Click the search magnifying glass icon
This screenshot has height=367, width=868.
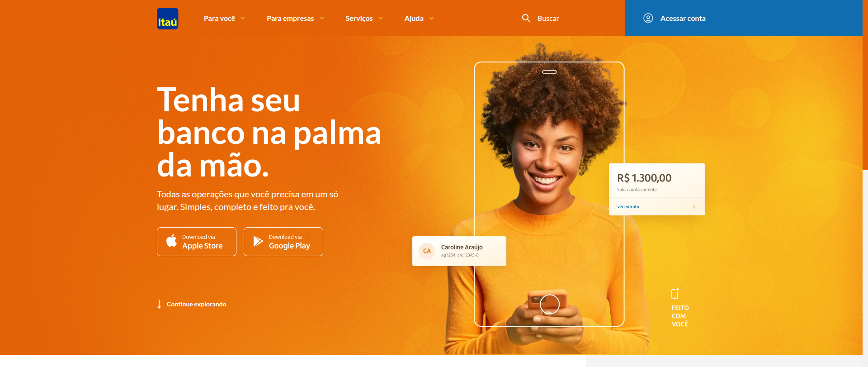point(526,18)
